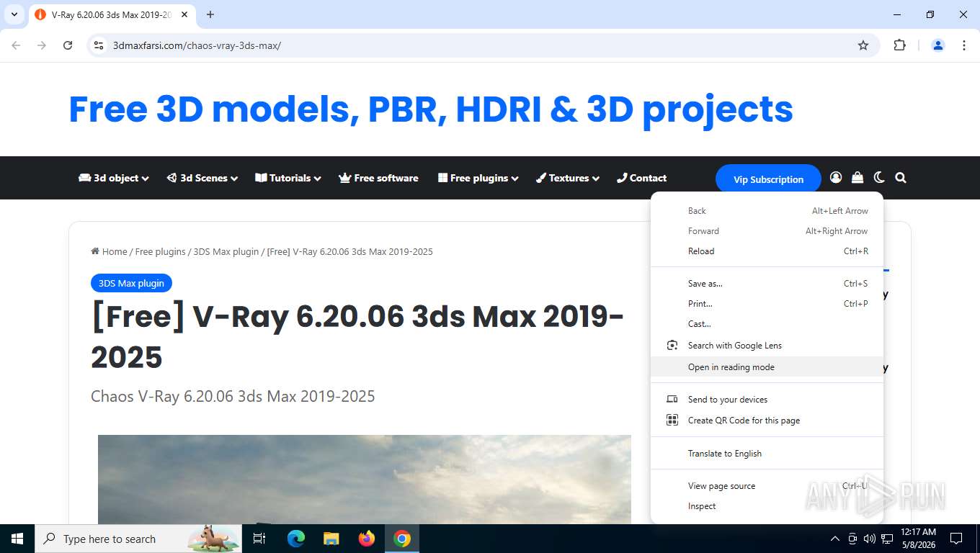Click the site title Free 3D models heading

click(431, 109)
